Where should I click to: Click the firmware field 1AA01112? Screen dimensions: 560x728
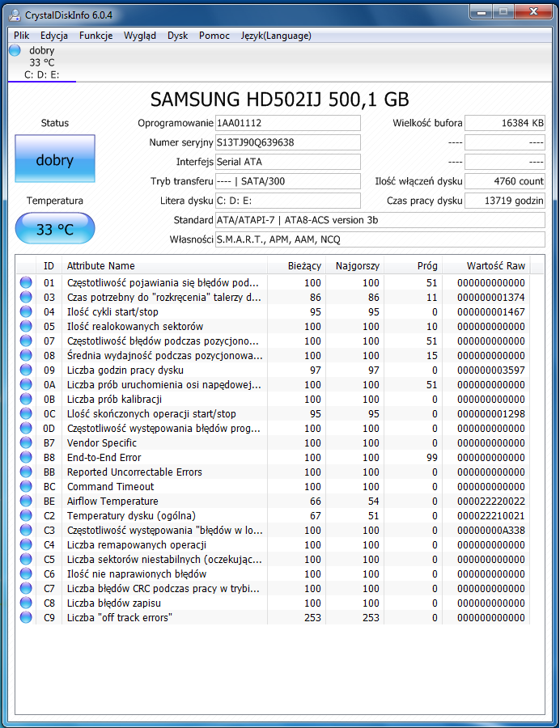288,123
